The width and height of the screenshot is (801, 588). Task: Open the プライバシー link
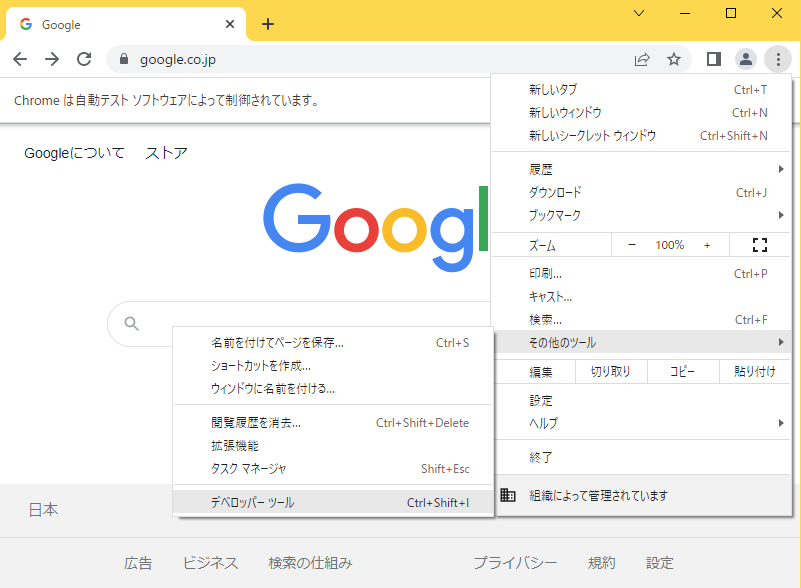point(515,563)
